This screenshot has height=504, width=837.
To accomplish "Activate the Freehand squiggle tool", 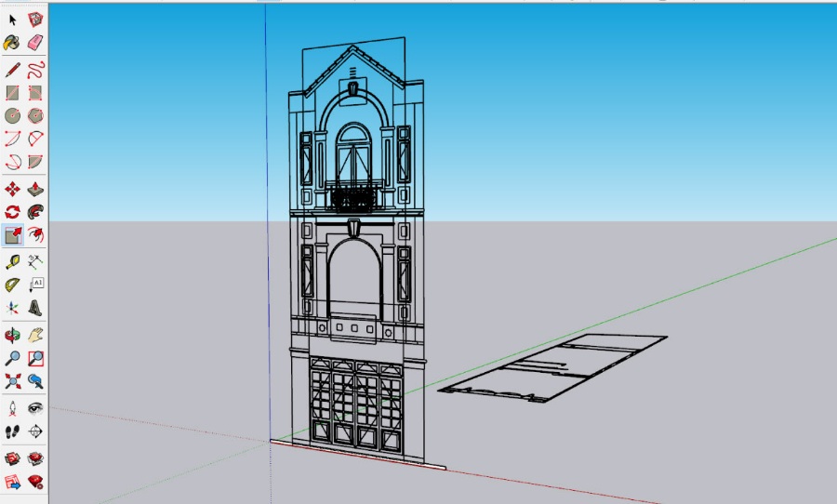I will click(35, 70).
